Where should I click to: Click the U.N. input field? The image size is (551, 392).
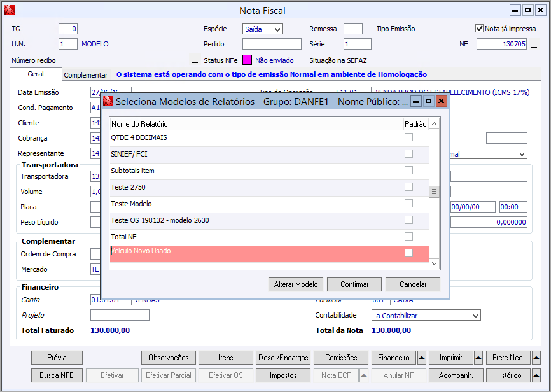point(68,44)
